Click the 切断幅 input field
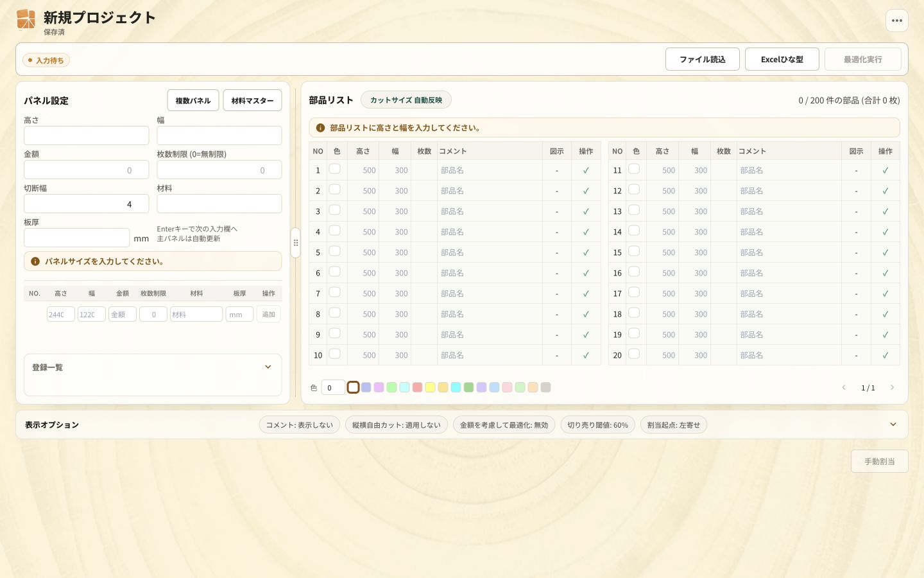 coord(87,204)
